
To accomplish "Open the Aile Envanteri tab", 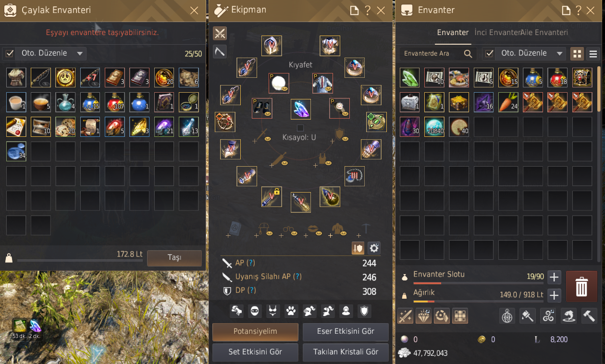I will tap(544, 33).
